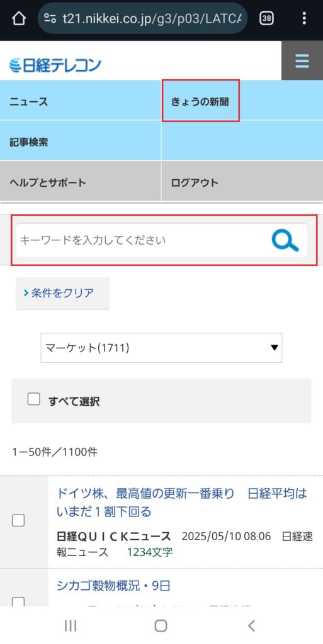Image resolution: width=323 pixels, height=644 pixels.
Task: Tap the Android home navigation button
Action: [x=161, y=626]
